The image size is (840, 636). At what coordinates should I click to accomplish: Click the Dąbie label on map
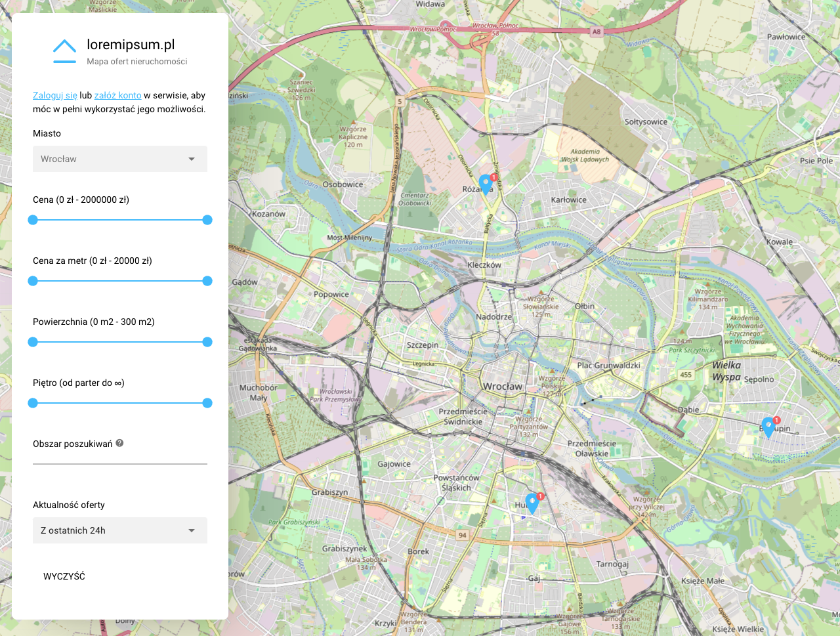688,410
